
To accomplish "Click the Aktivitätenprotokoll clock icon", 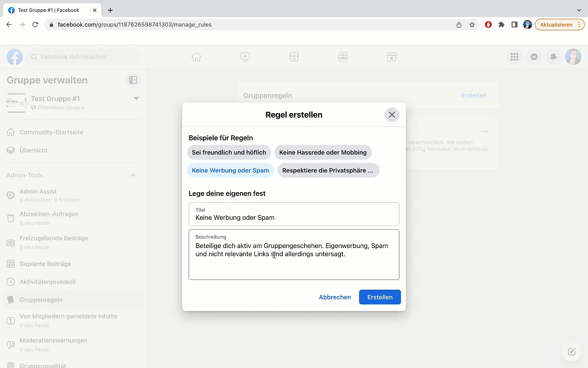I will pyautogui.click(x=11, y=282).
